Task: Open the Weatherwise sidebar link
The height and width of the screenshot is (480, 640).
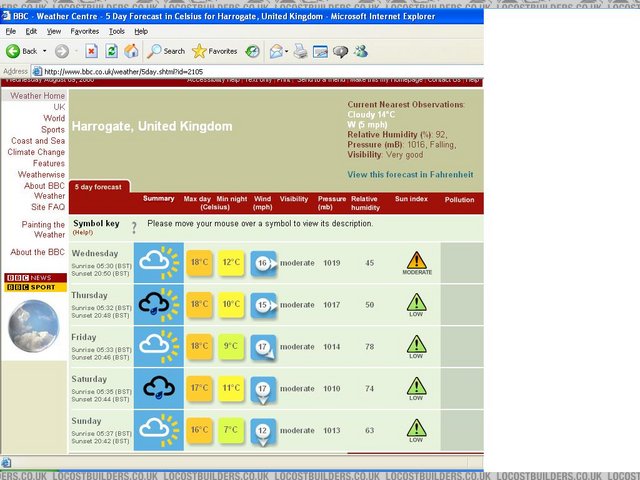Action: (x=41, y=175)
